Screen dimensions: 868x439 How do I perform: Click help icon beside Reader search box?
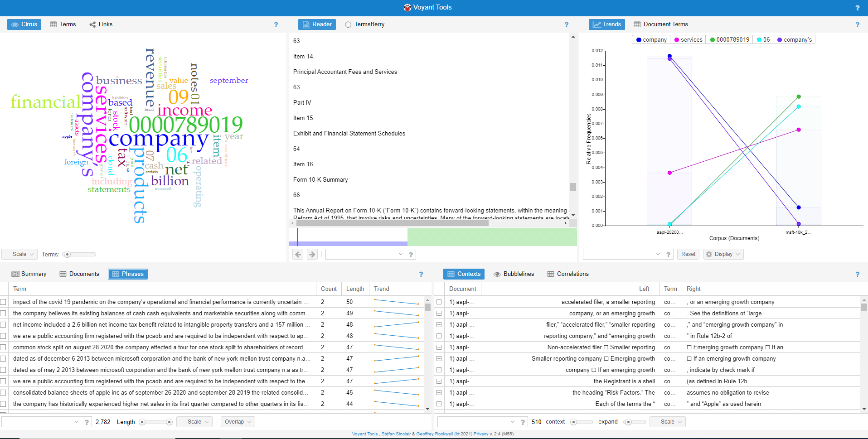(411, 255)
